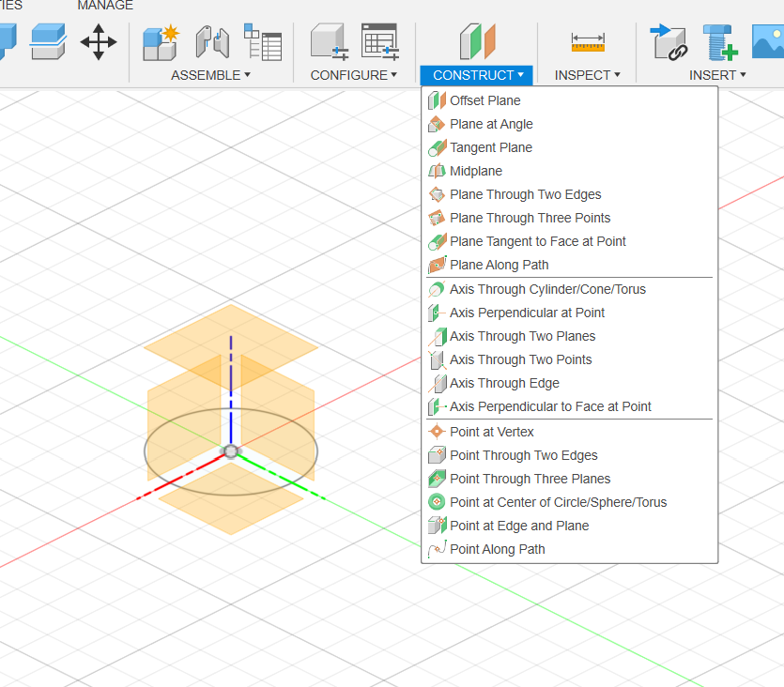Open the INSERT dropdown
Screen dimensions: 784x687
pyautogui.click(x=717, y=75)
